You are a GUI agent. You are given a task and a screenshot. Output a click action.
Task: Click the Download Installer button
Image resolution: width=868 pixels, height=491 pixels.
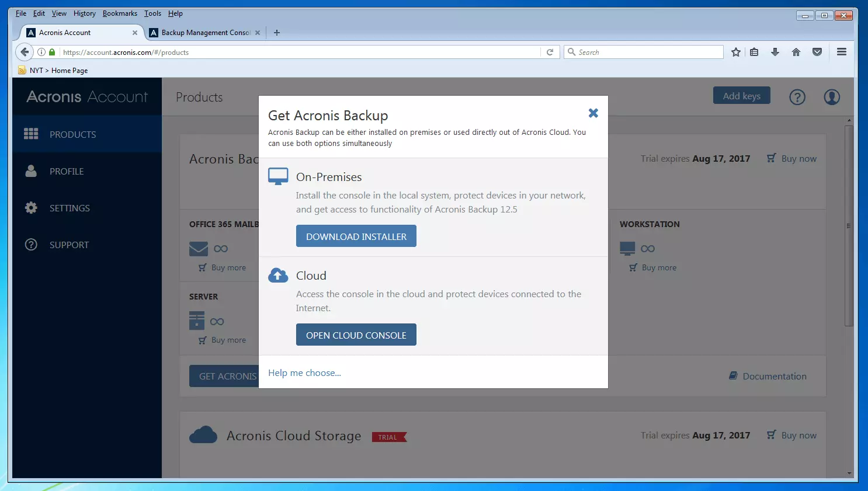pos(356,236)
